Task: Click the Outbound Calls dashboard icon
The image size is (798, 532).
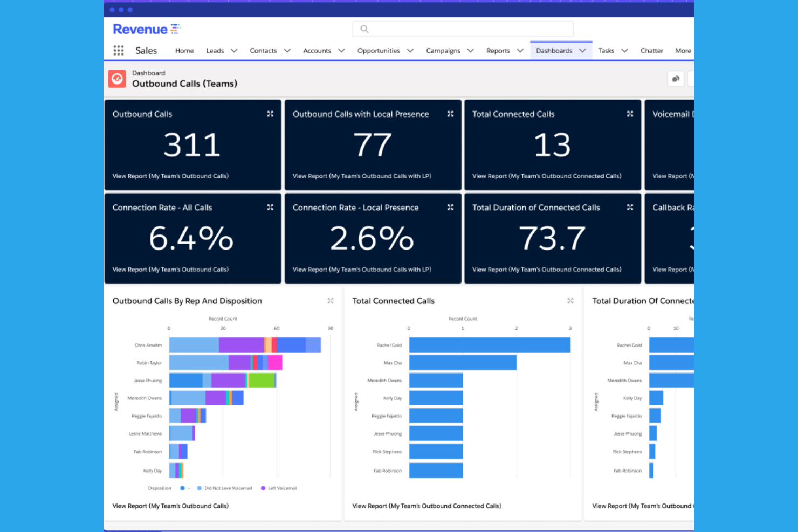Action: [117, 79]
